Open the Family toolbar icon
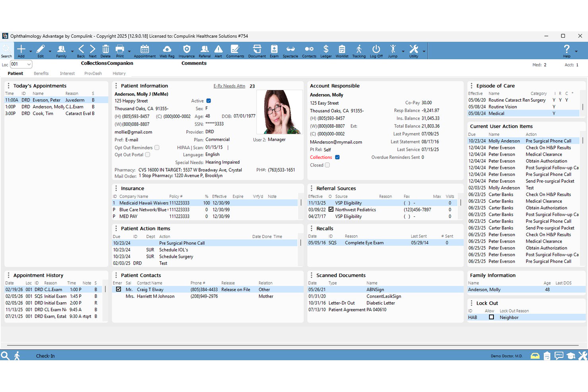 click(x=61, y=49)
